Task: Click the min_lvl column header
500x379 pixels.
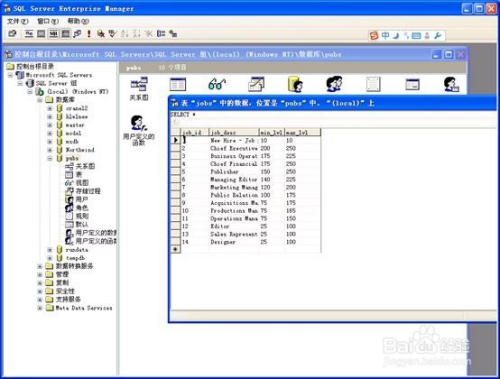Action: point(272,132)
